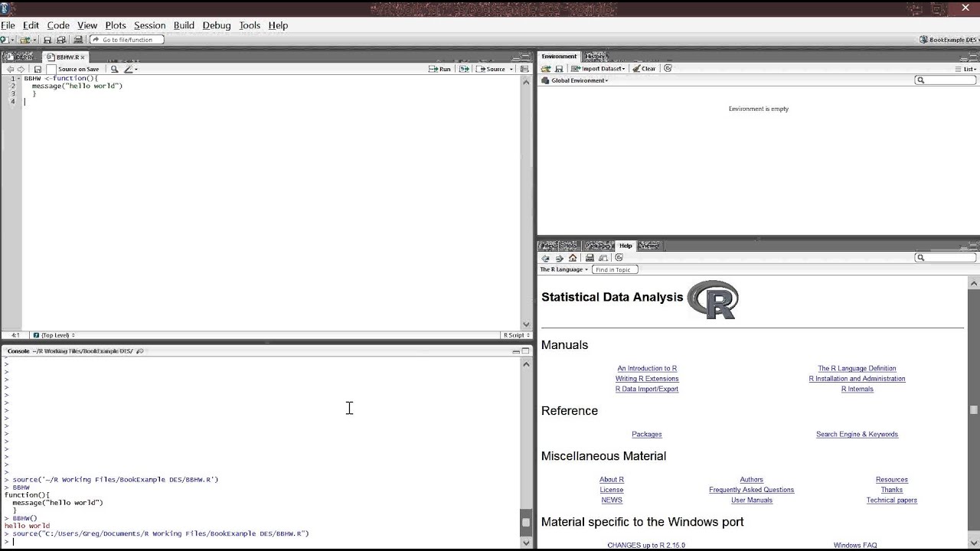Image resolution: width=980 pixels, height=551 pixels.
Task: Open the Build menu
Action: coord(184,25)
